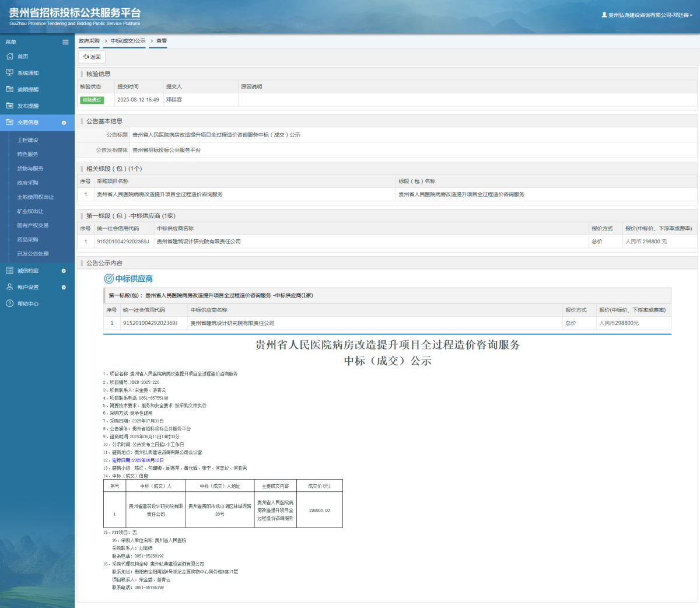This screenshot has width=700, height=608.
Task: Click the 首页 home icon
Action: click(x=9, y=57)
